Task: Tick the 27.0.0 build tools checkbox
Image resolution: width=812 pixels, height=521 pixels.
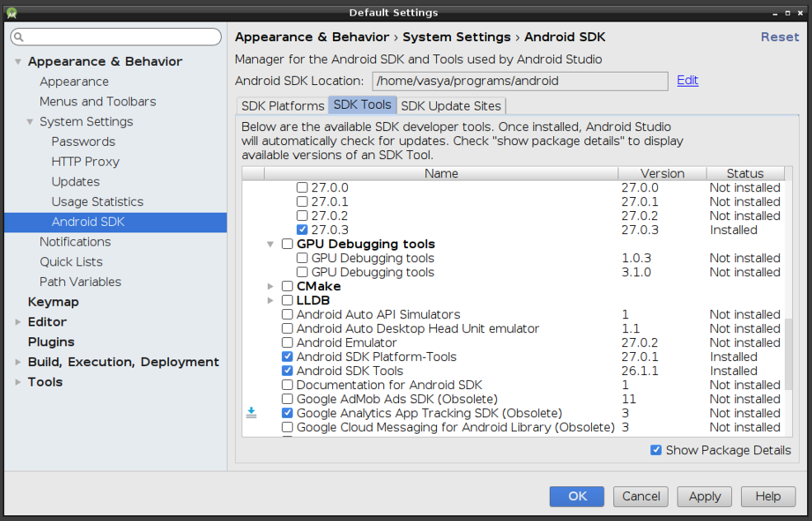Action: coord(302,187)
